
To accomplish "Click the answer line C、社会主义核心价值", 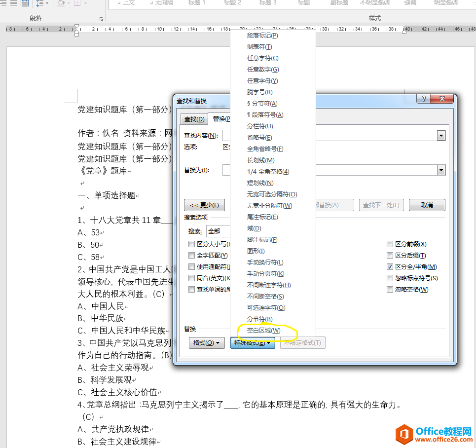I will coord(117,392).
